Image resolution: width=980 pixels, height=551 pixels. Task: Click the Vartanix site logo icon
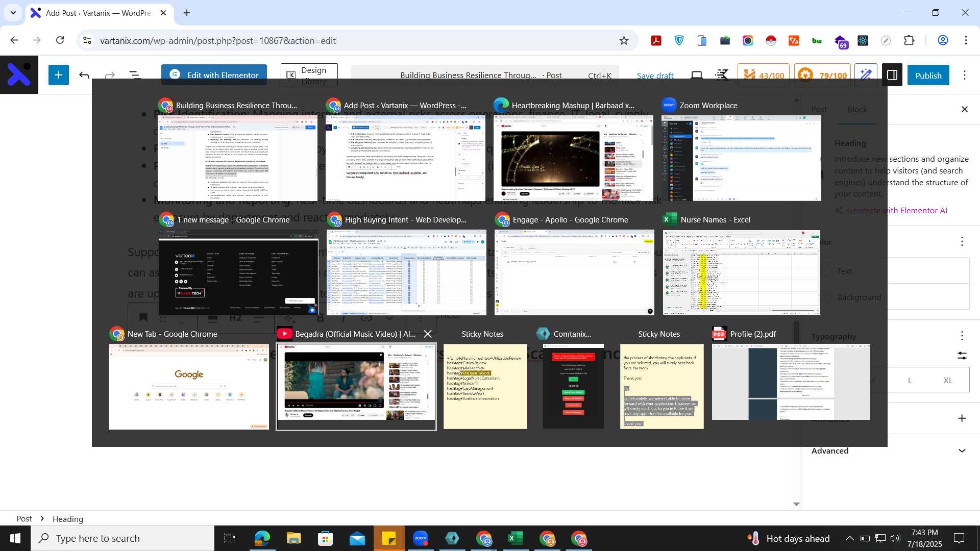pos(19,74)
